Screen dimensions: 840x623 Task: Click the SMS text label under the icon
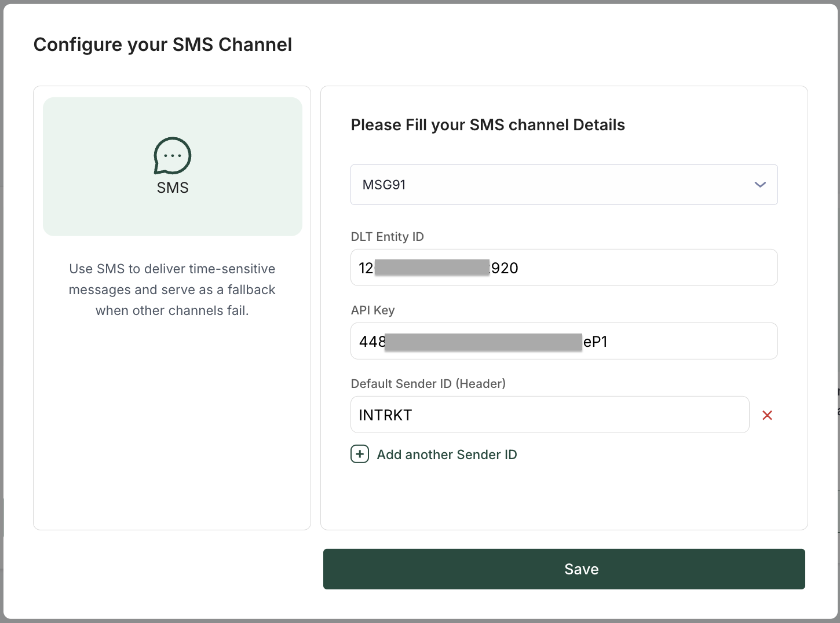pyautogui.click(x=173, y=188)
